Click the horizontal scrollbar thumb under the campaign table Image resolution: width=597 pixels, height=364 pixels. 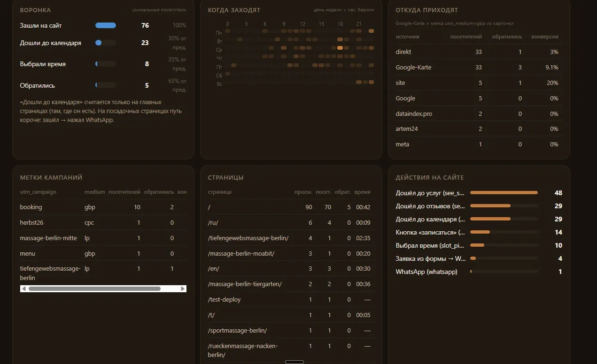coord(94,288)
